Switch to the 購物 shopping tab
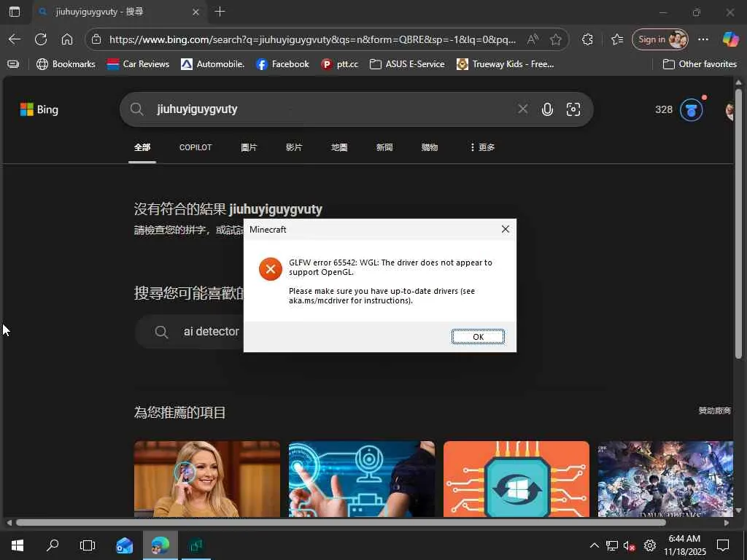This screenshot has width=747, height=560. coord(430,147)
